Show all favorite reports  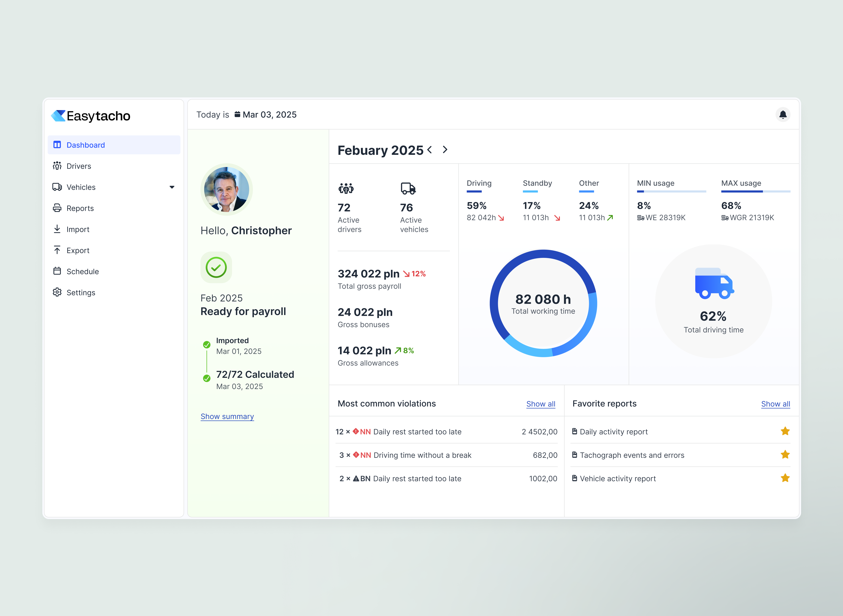point(776,404)
